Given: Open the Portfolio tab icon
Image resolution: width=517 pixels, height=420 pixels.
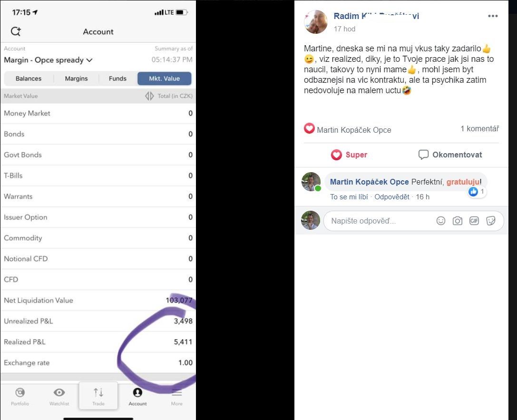Looking at the screenshot, I should click(20, 392).
